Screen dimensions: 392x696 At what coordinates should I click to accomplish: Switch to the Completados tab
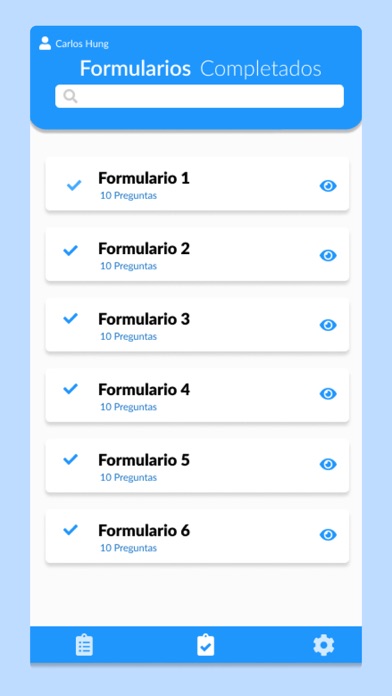261,69
